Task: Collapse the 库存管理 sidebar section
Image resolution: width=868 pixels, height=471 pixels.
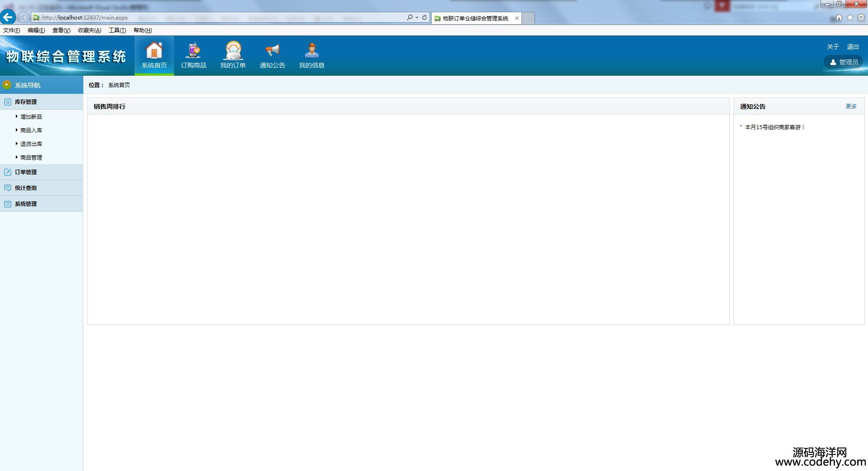Action: pos(42,102)
